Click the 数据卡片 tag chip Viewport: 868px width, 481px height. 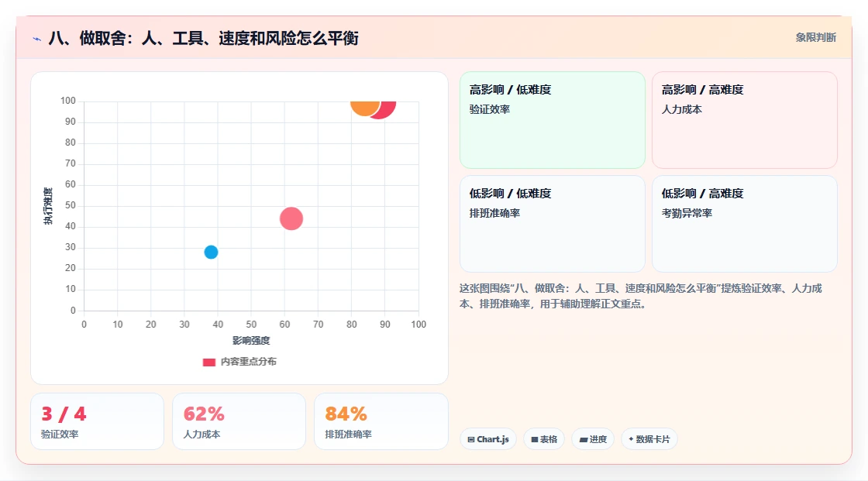[x=649, y=439]
